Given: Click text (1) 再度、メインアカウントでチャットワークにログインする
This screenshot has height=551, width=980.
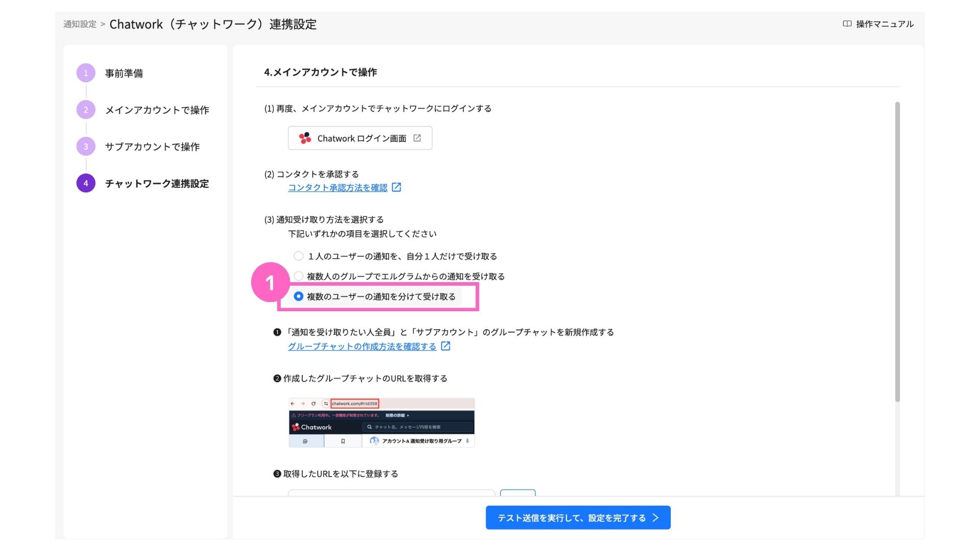Looking at the screenshot, I should pos(378,109).
